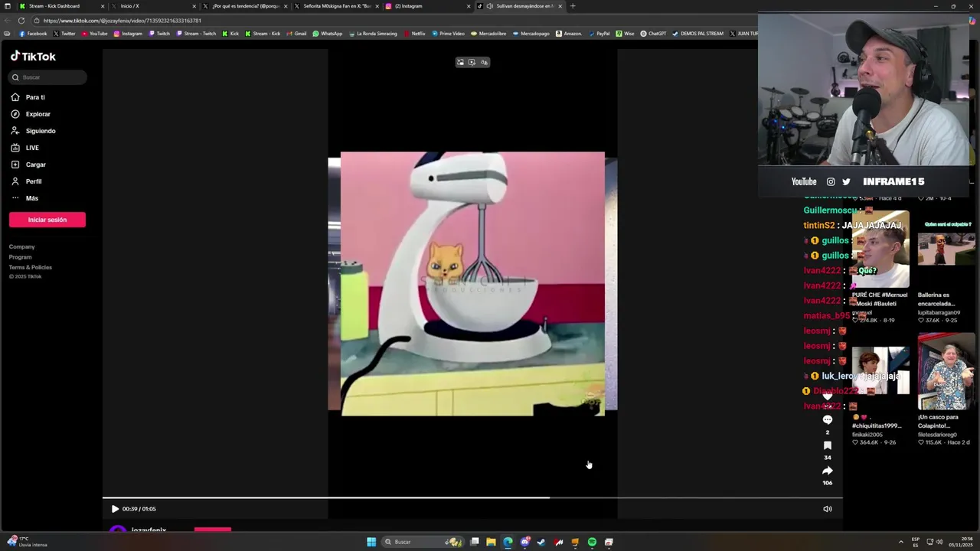980x551 pixels.
Task: Open the #chiquititas1999 video thumbnail
Action: [880, 371]
